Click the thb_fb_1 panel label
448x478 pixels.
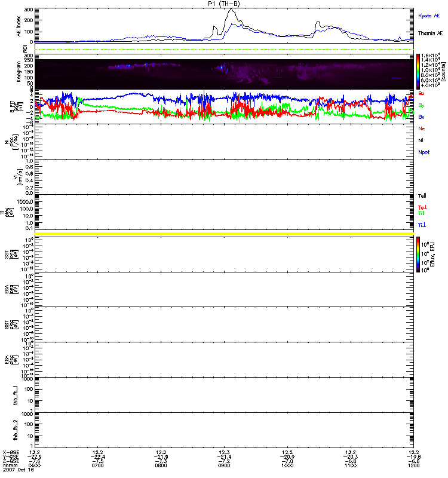point(16,396)
